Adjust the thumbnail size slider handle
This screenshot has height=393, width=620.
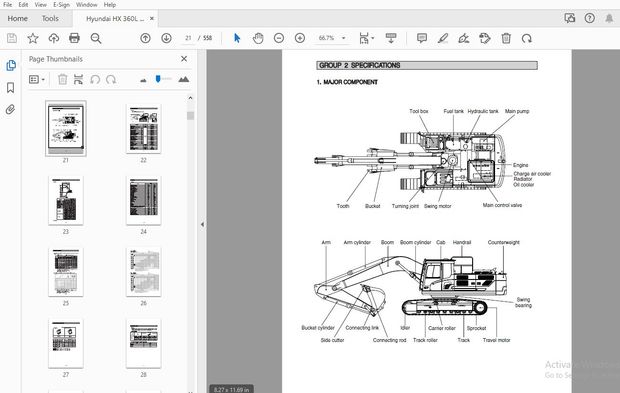coord(158,79)
